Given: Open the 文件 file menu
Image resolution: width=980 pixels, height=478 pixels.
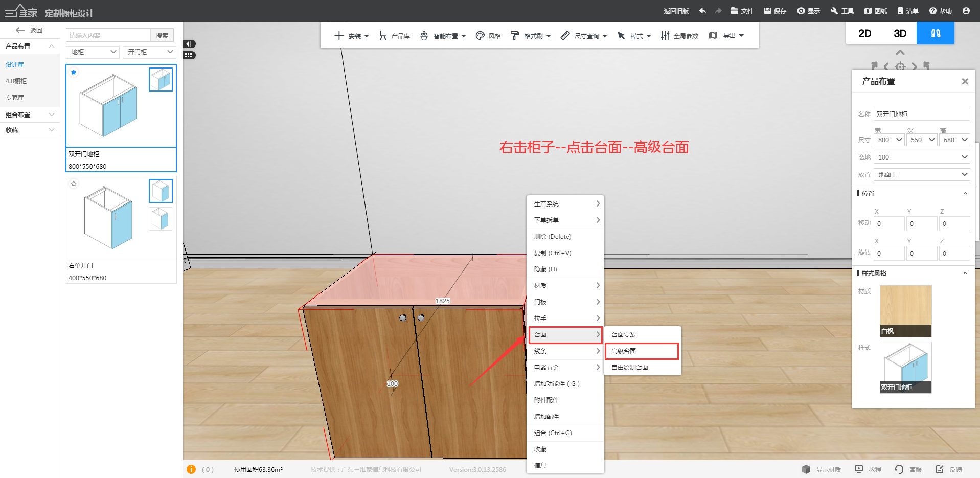Looking at the screenshot, I should 742,11.
